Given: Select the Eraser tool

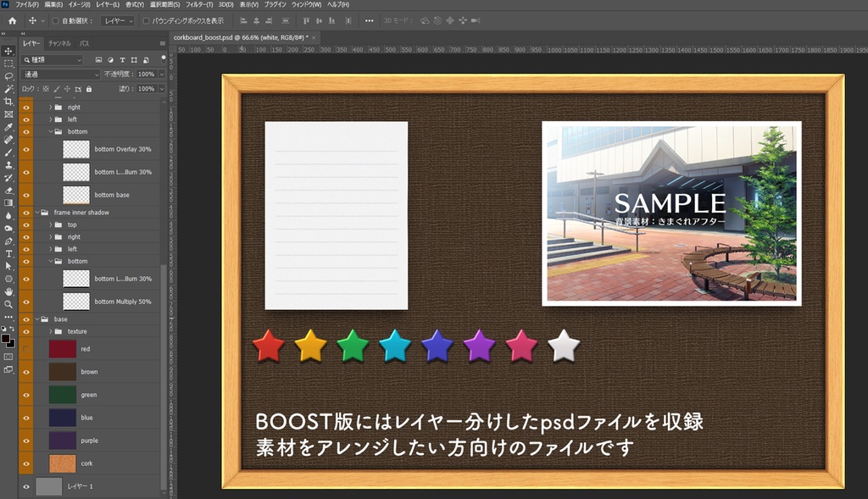Looking at the screenshot, I should 8,191.
